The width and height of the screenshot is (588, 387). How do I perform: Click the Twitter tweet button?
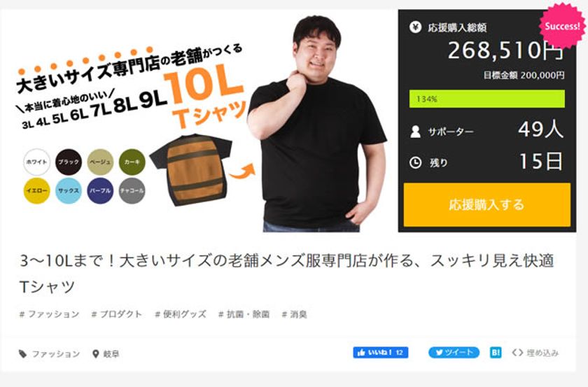(x=454, y=353)
